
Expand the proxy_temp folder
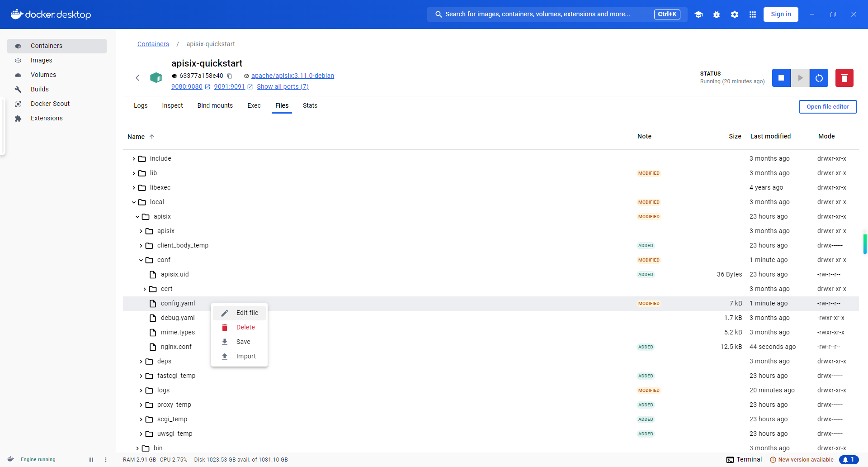click(141, 405)
